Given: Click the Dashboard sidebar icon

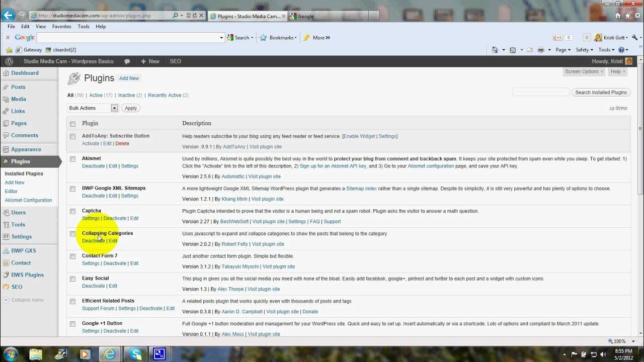Looking at the screenshot, I should (6, 73).
